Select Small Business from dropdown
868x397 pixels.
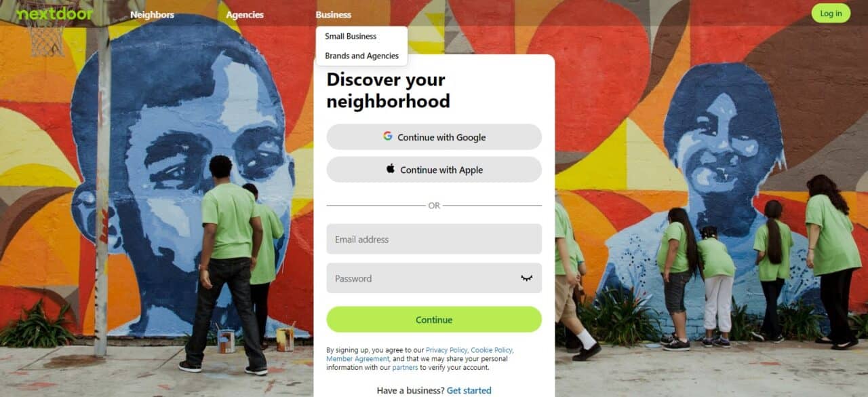tap(351, 36)
